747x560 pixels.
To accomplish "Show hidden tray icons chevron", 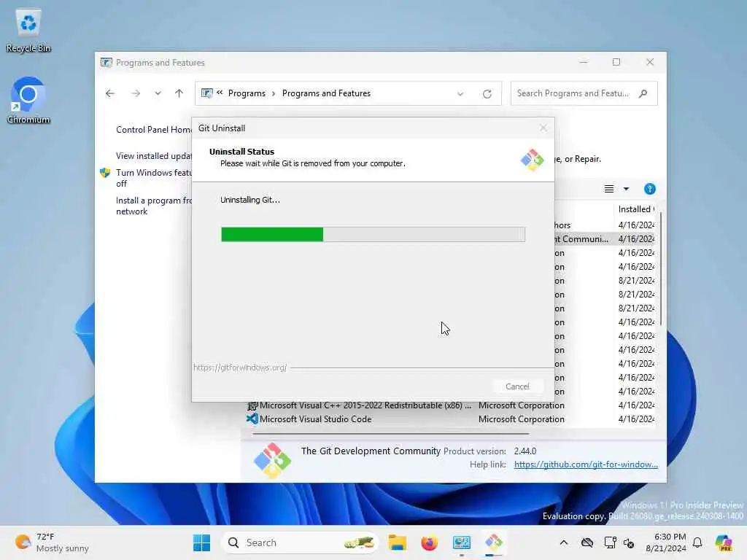I will tap(564, 542).
